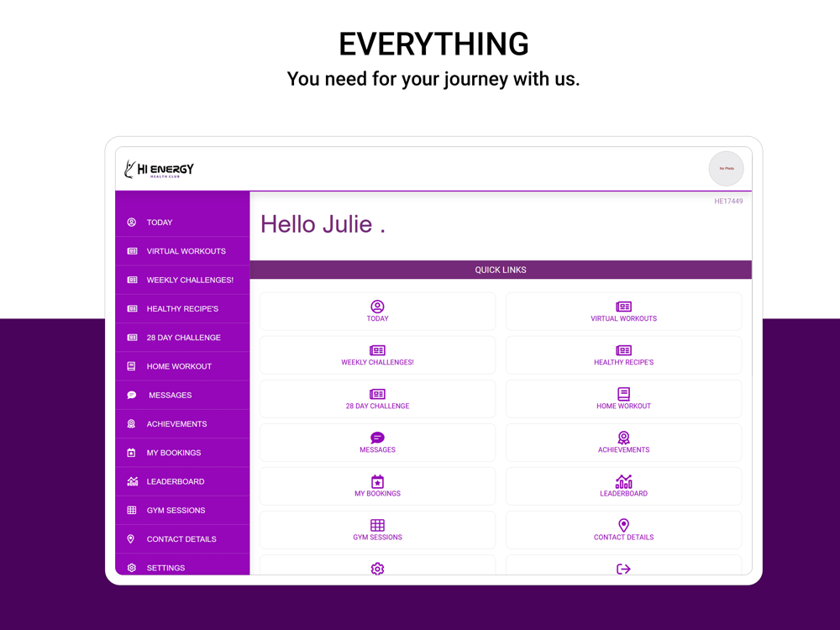Click the Weekly Challenges sidebar icon

(132, 281)
